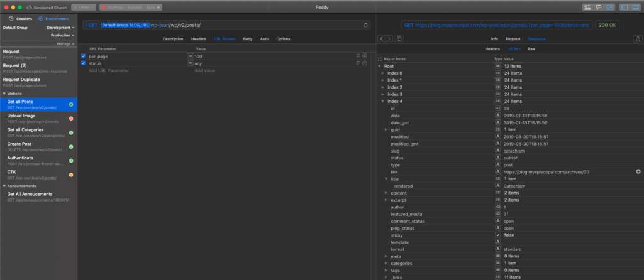Click the Sync button in title bar
The image size is (644, 280).
(x=153, y=8)
